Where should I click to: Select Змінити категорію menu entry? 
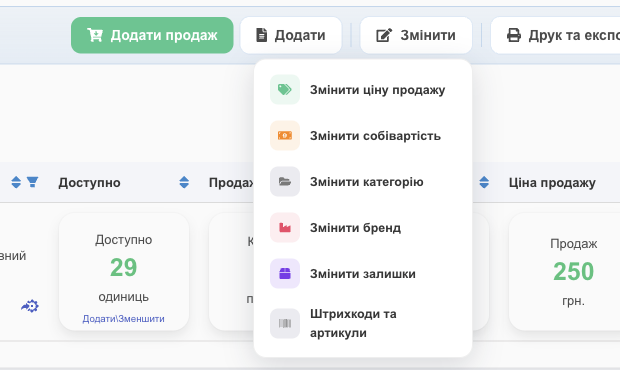[x=363, y=182]
